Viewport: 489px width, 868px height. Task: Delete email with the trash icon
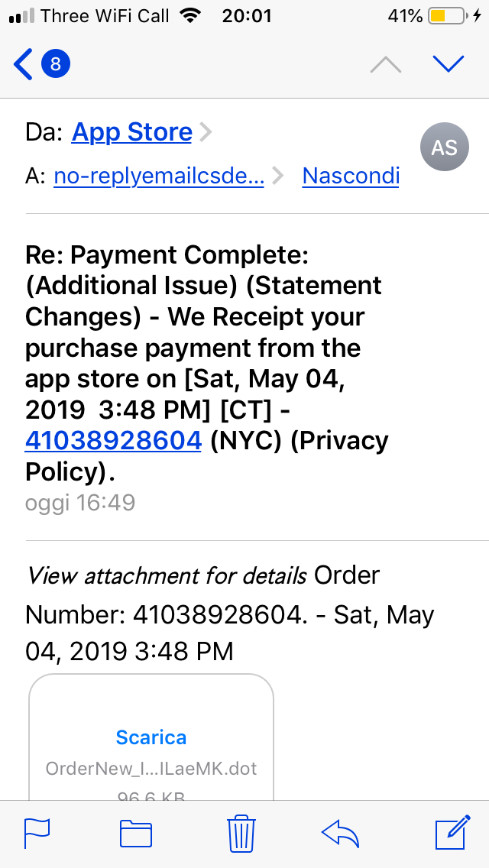click(x=241, y=833)
